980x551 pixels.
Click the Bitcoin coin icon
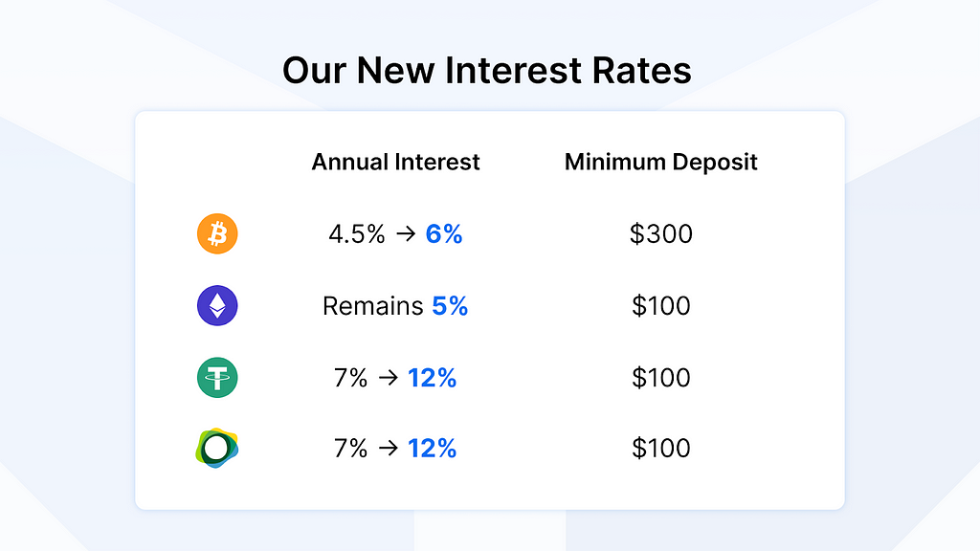click(217, 234)
